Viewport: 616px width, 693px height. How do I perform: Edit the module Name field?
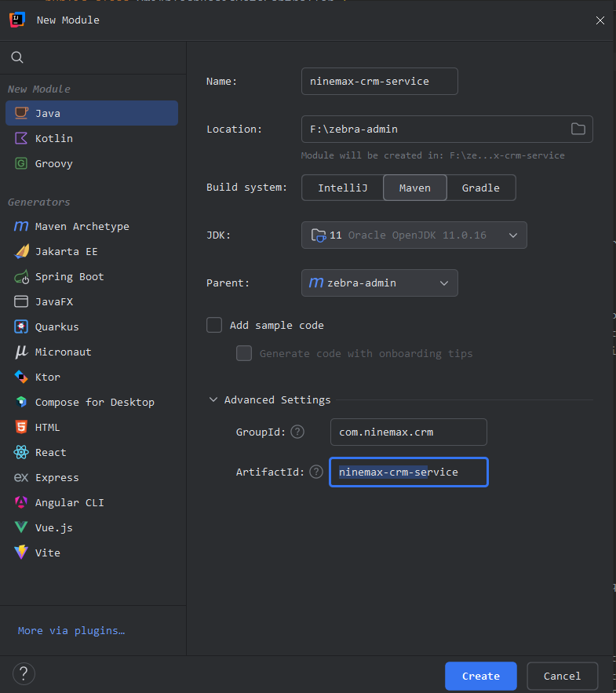coord(380,82)
